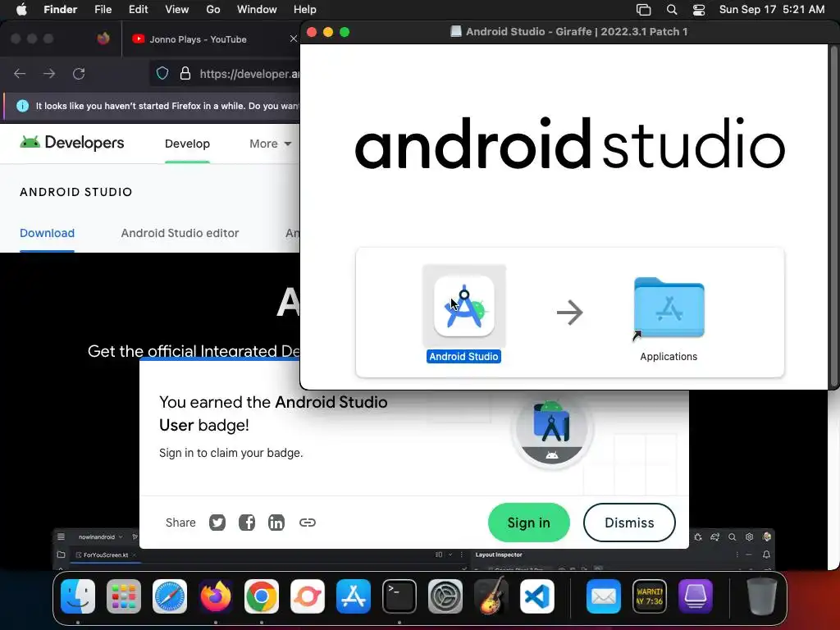Click the Applications folder shortcut icon
The height and width of the screenshot is (630, 840).
point(669,308)
